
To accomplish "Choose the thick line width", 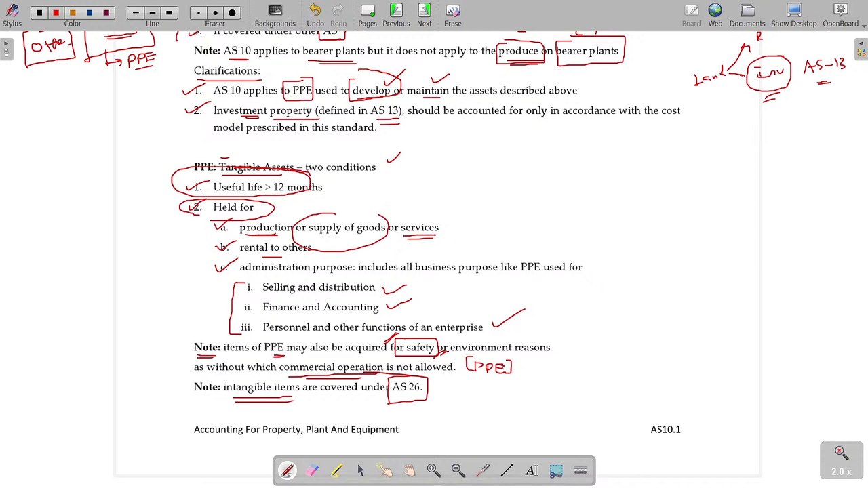I will pos(169,13).
